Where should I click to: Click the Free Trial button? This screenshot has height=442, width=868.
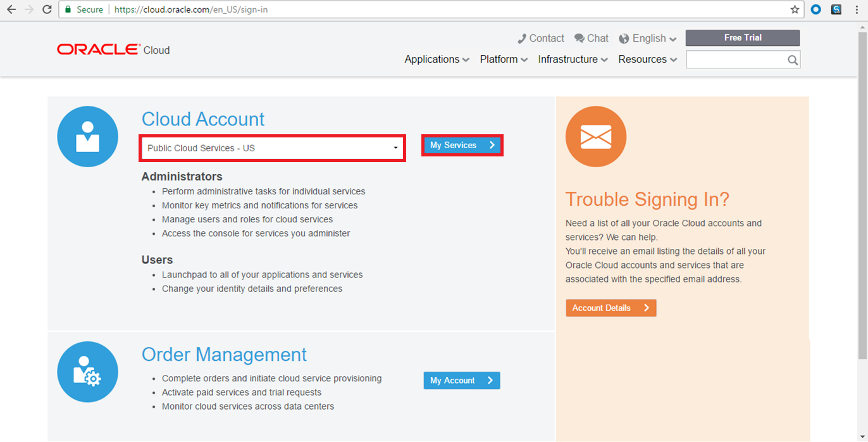743,38
